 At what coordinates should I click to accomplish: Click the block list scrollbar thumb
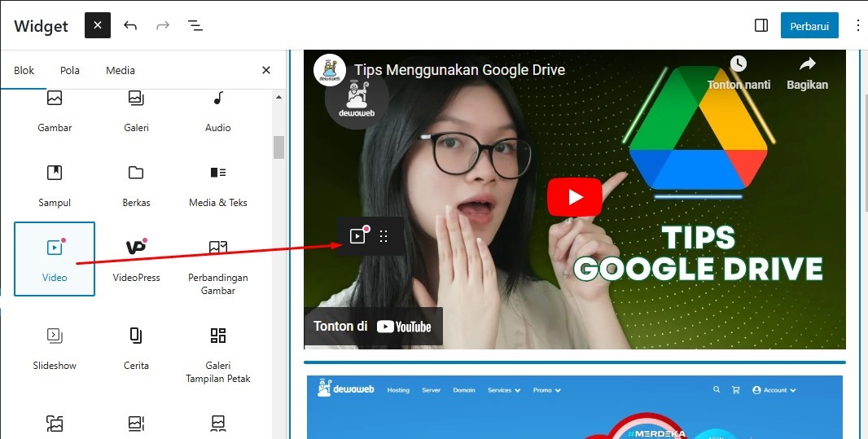[x=278, y=147]
